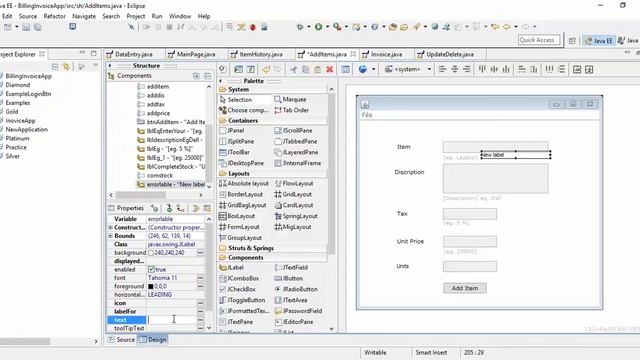Open the Project menu

tap(136, 16)
